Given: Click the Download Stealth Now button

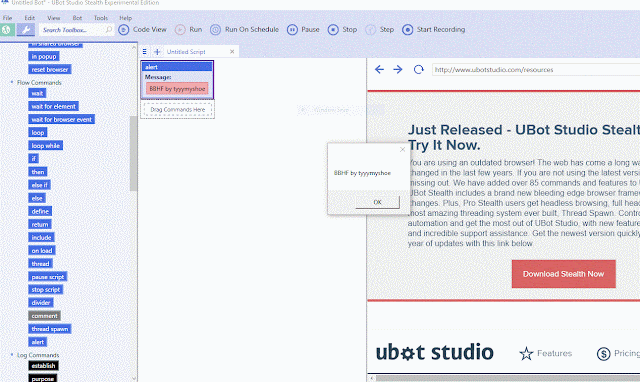Looking at the screenshot, I should 563,274.
